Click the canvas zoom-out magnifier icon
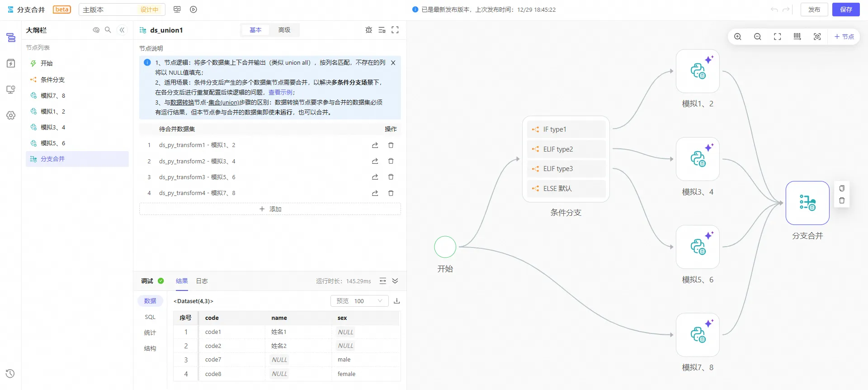This screenshot has height=390, width=868. 757,37
